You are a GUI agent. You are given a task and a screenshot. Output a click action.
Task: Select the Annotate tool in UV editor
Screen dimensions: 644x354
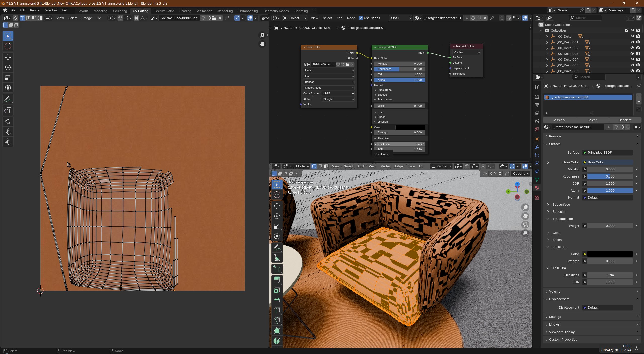8,99
